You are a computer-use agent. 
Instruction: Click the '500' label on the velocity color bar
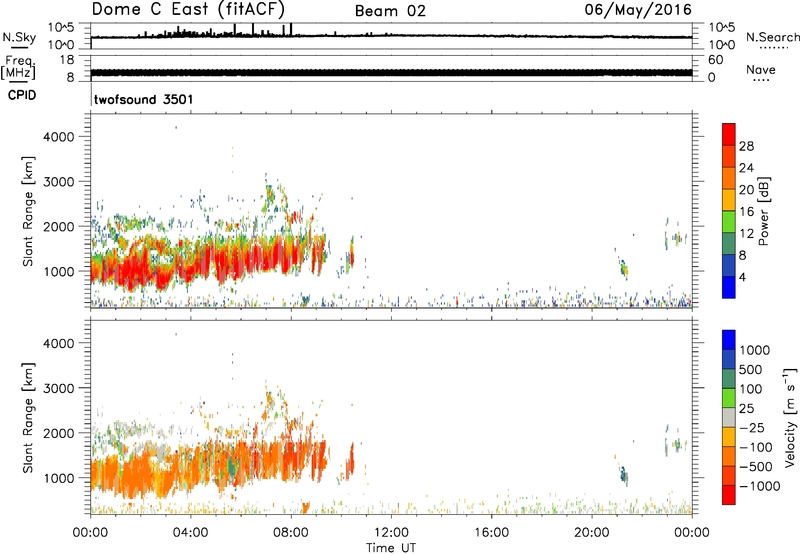(x=753, y=369)
